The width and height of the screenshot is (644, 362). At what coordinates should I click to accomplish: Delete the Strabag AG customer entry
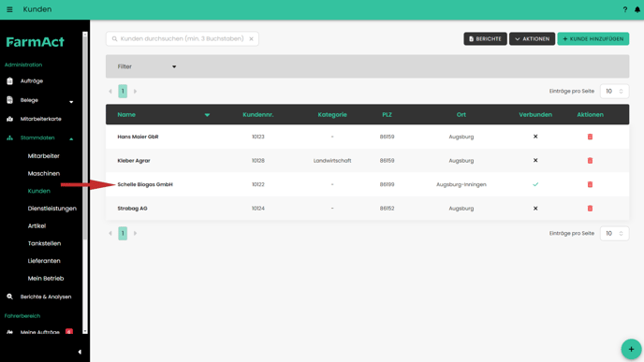tap(590, 209)
